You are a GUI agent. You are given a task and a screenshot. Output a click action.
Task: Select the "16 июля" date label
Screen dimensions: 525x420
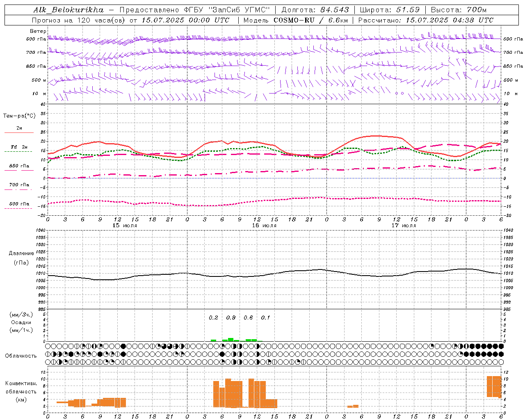pyautogui.click(x=264, y=226)
